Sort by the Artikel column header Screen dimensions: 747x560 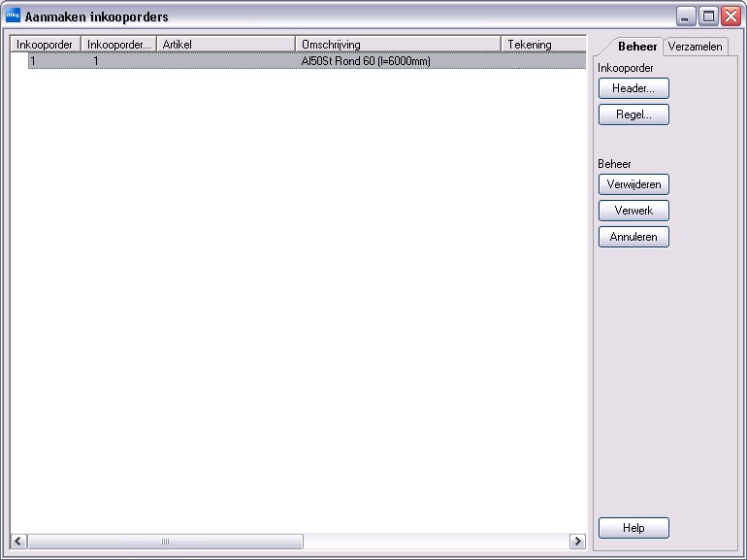226,45
